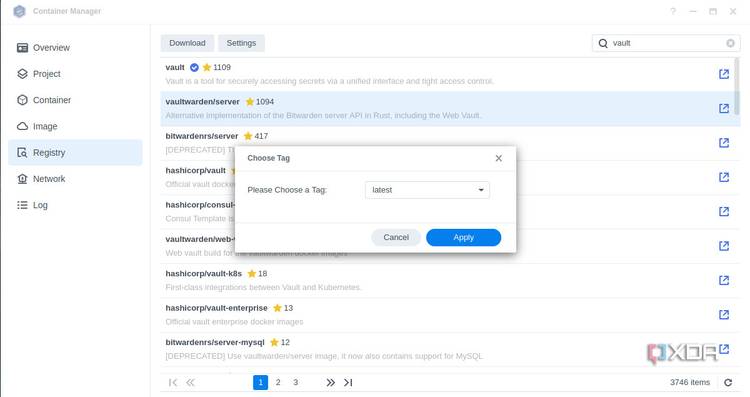The height and width of the screenshot is (397, 750).
Task: Click the star icon beside 417
Action: [248, 136]
